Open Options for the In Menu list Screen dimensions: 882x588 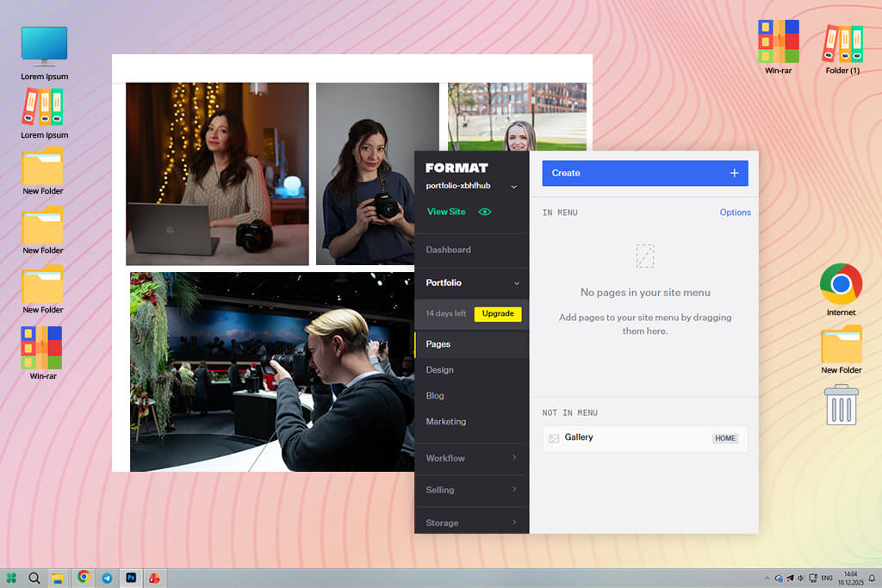(x=736, y=212)
